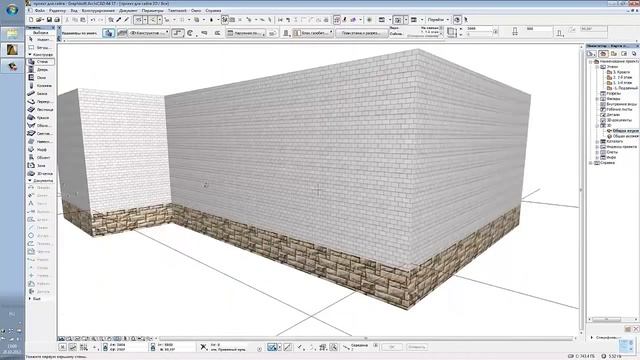Image resolution: width=640 pixels, height=360 pixels.
Task: Click the Windows Start orb
Action: coord(12,9)
